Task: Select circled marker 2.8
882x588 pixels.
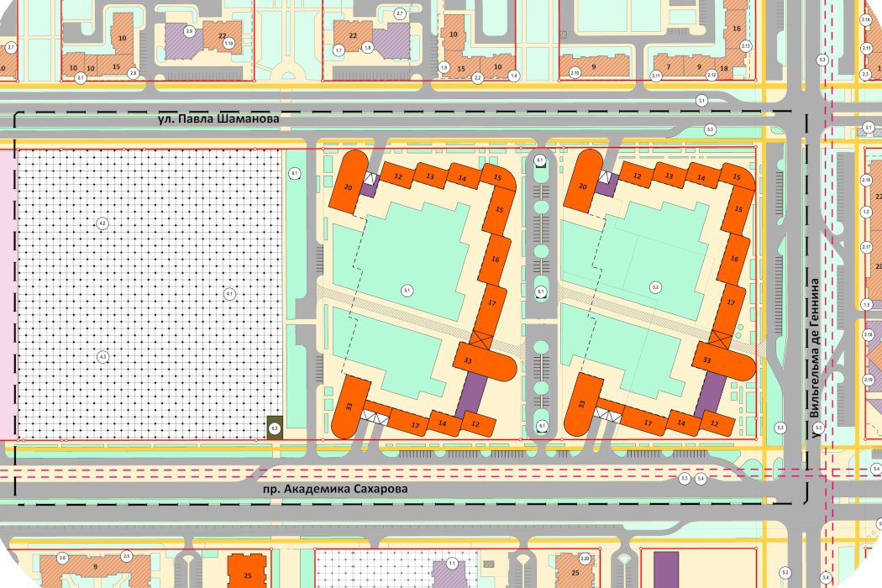Action: [x=134, y=73]
